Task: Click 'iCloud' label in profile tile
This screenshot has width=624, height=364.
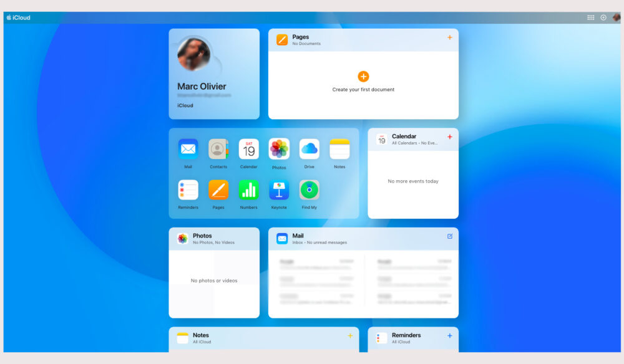Action: click(185, 105)
